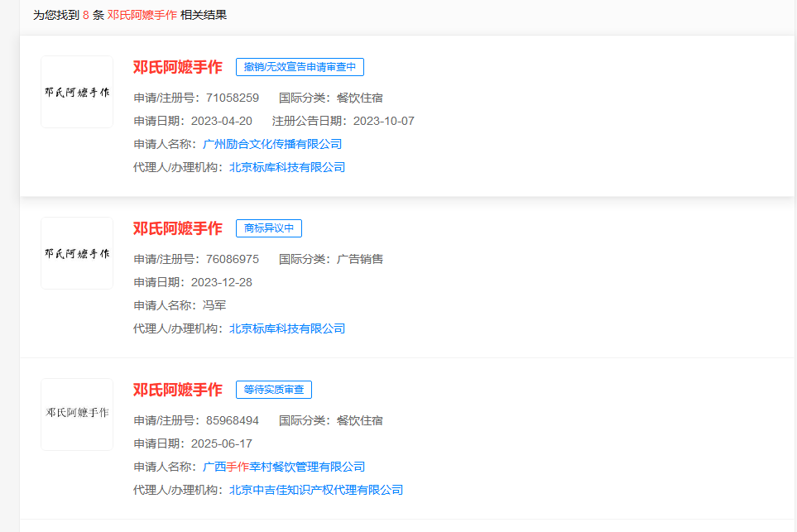Screen dimensions: 797x532
Task: Open 邓氏阿嬷手作 title with 等待实质审查 status
Action: coord(177,390)
